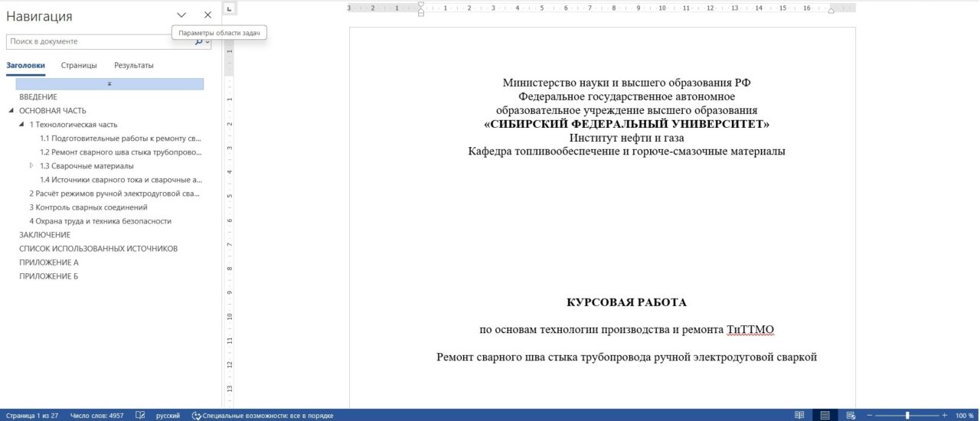The height and width of the screenshot is (421, 980).
Task: Switch to the Заголовки tab
Action: (25, 65)
